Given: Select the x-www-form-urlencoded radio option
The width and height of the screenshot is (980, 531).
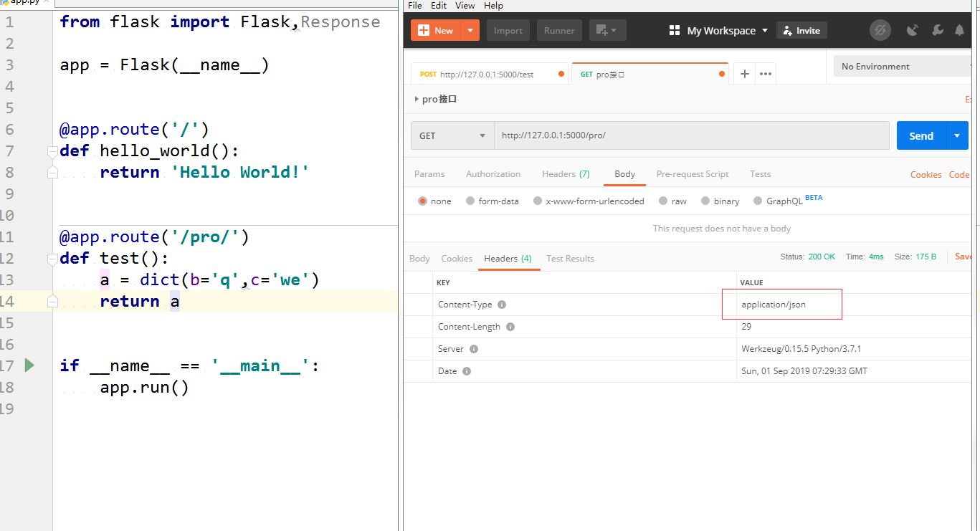Looking at the screenshot, I should [x=538, y=201].
